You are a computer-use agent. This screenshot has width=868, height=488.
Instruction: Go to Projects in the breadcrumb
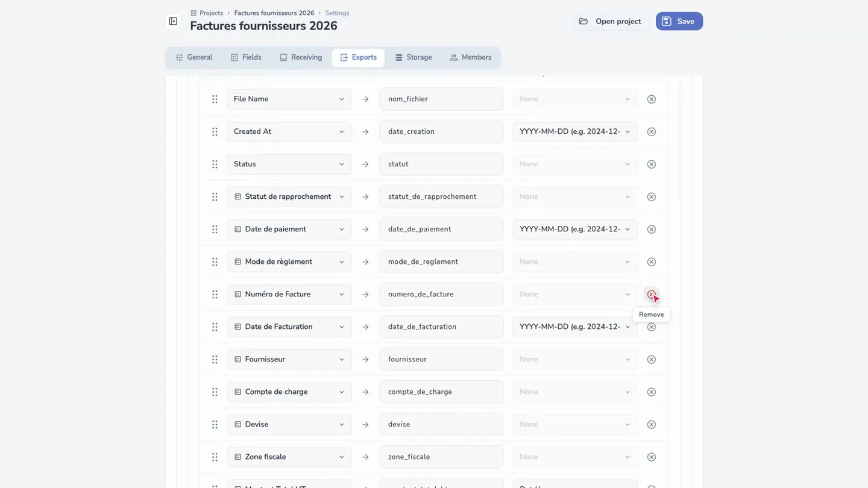[207, 13]
